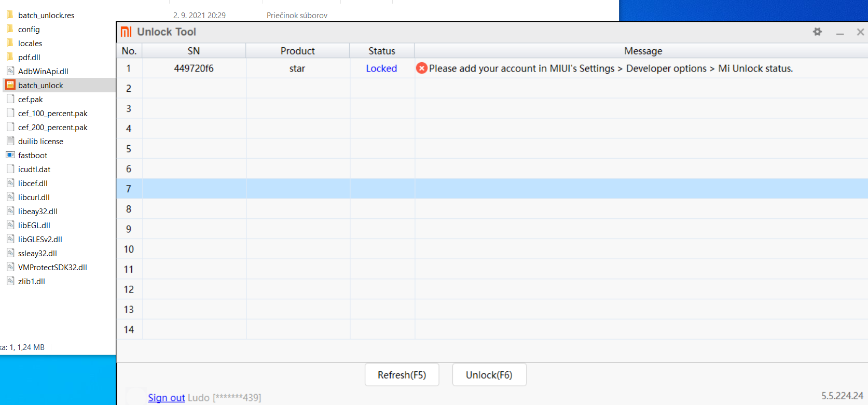Select the file name fastboot
868x405 pixels.
click(x=33, y=156)
